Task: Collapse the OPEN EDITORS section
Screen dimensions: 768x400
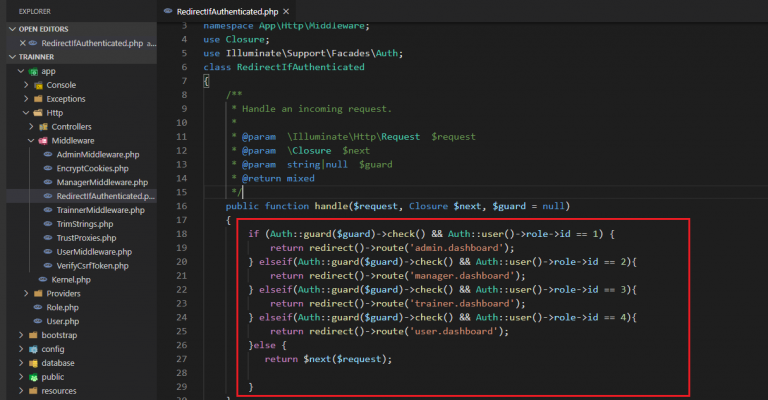Action: tap(13, 29)
